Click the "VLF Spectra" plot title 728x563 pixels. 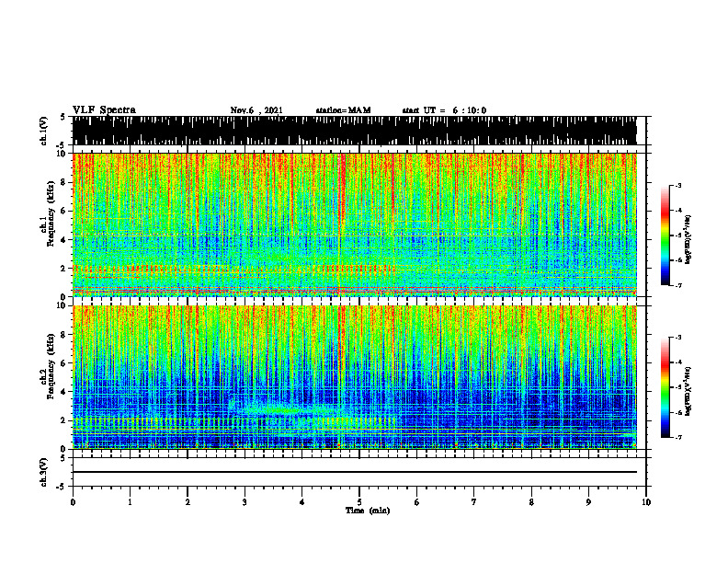(x=104, y=110)
